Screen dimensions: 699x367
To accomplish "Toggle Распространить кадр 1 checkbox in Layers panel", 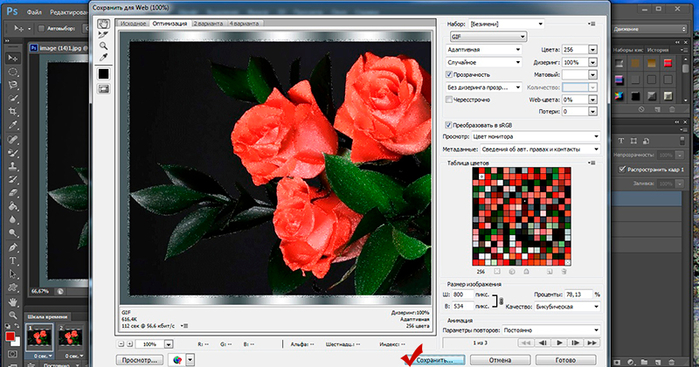I will click(x=622, y=169).
